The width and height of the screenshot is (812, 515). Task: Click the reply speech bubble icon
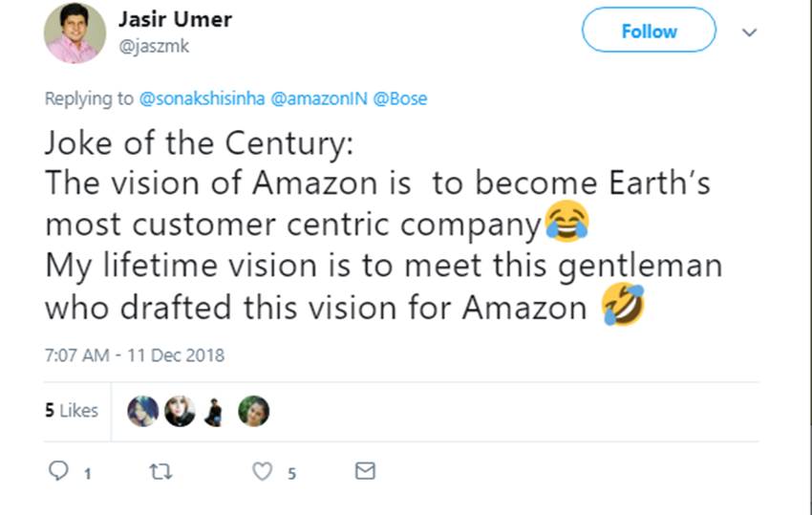(x=59, y=471)
